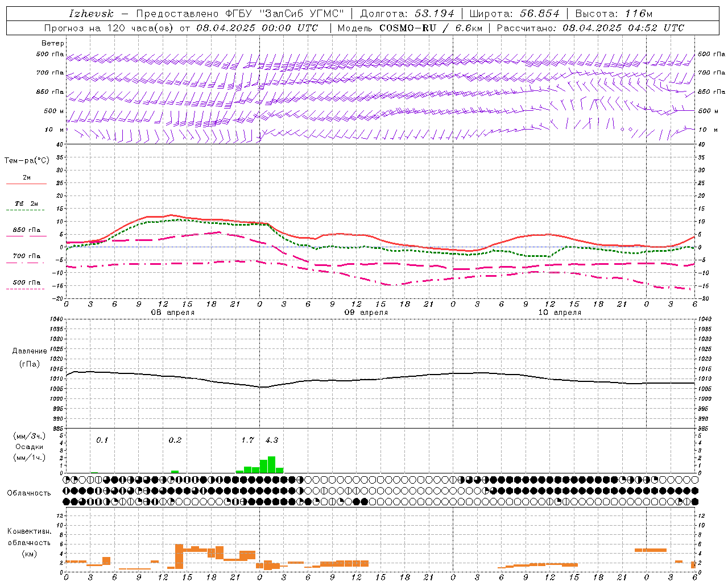Click 'Рассчитано: 08.04.2025 04:52 UTC' timestamp
728x582 pixels.
pyautogui.click(x=590, y=28)
